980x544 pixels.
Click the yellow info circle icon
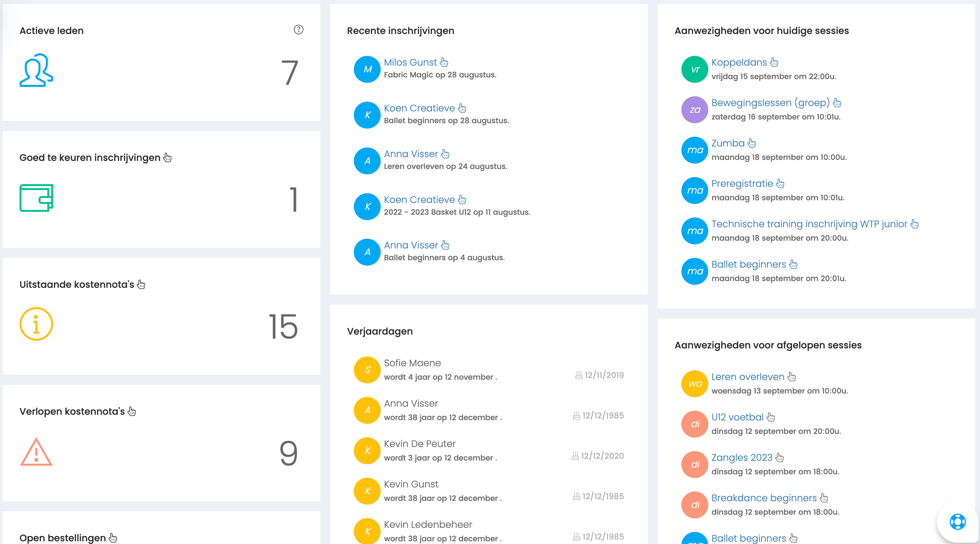click(x=36, y=324)
